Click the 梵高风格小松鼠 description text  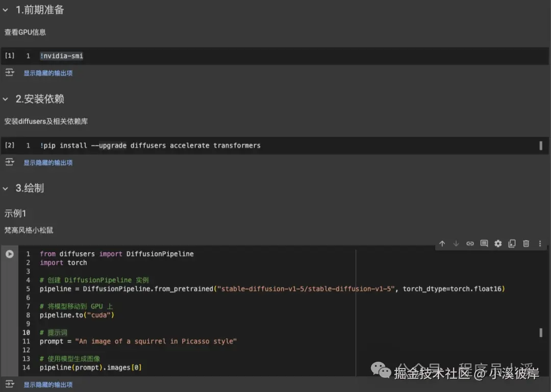click(x=29, y=230)
